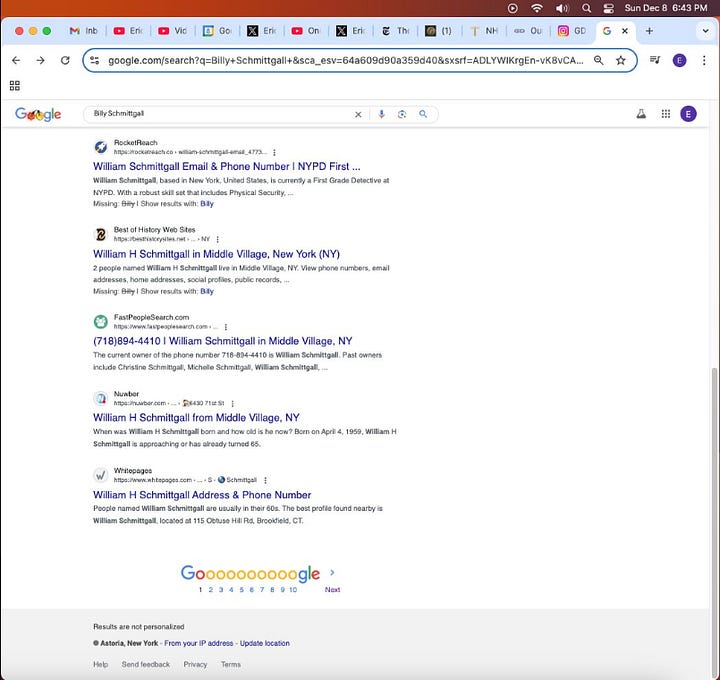Switch to the first YouTube Eric tab
Viewport: 720px width, 680px height.
128,31
